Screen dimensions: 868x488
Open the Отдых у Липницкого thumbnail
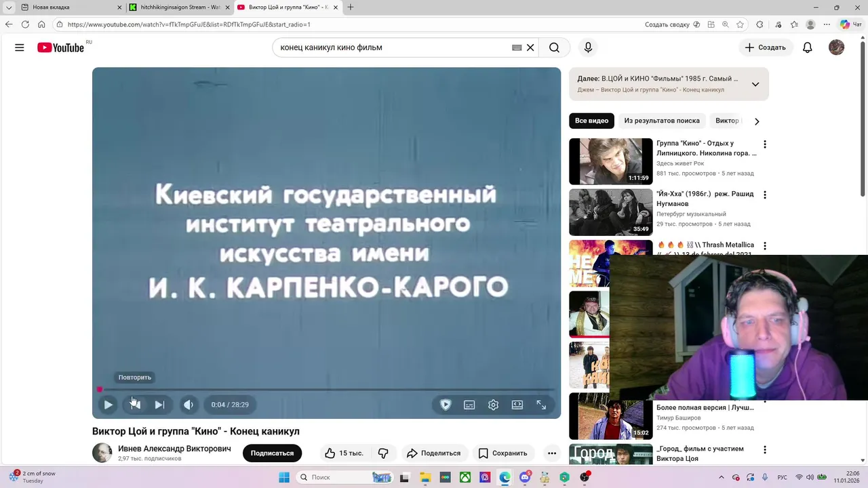(610, 161)
